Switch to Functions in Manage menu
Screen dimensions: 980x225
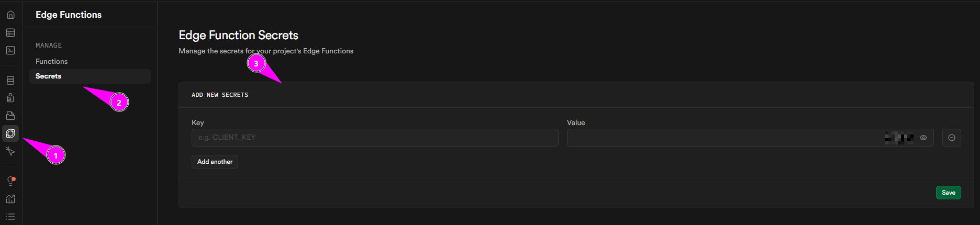point(51,61)
